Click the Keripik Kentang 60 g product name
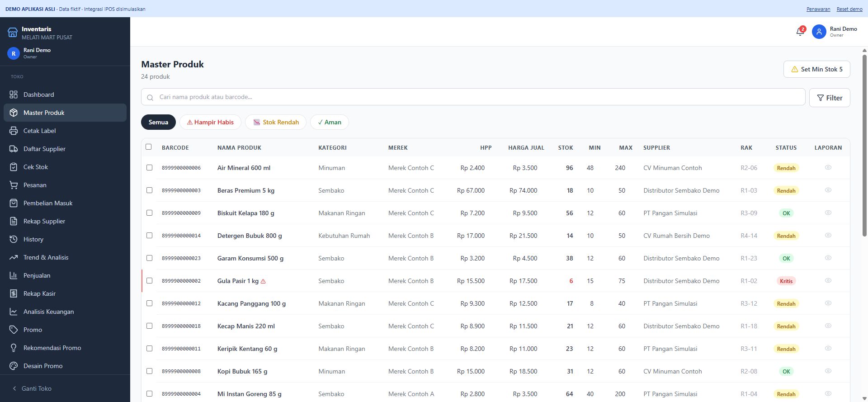Screen dimensions: 868x402 point(247,349)
